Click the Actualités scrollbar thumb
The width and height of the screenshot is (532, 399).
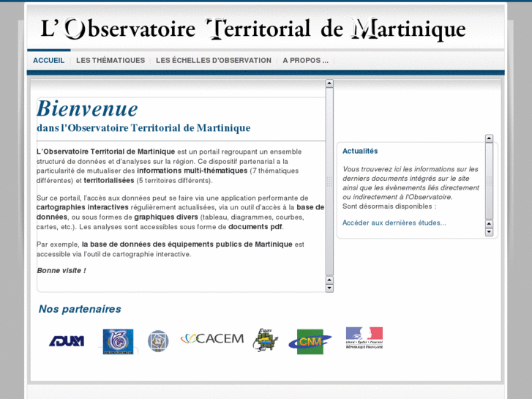point(489,181)
